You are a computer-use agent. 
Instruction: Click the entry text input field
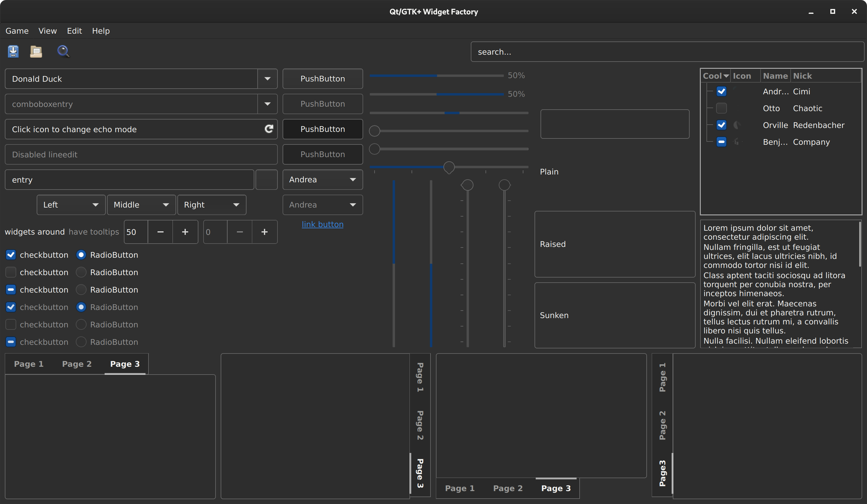pyautogui.click(x=130, y=180)
